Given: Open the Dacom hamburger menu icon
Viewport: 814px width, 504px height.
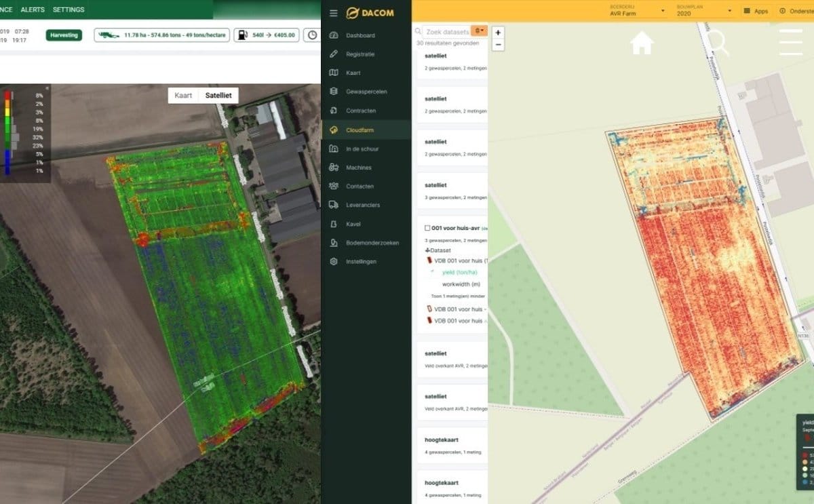Looking at the screenshot, I should pos(333,13).
